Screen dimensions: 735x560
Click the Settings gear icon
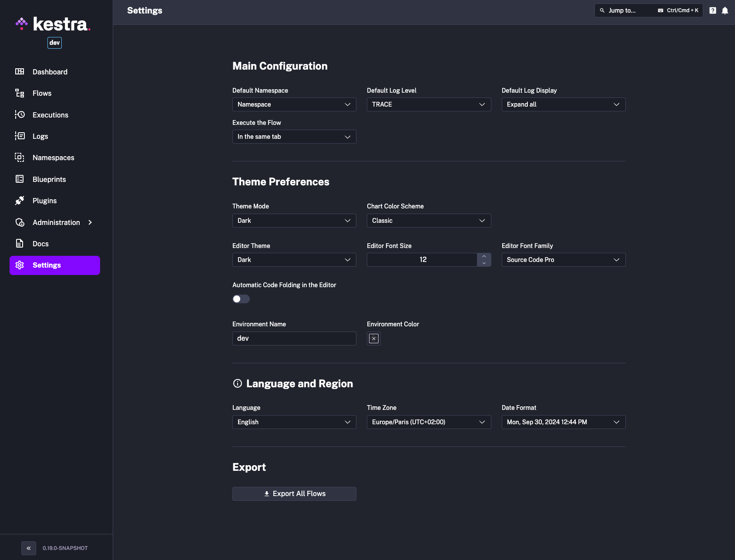coord(20,265)
